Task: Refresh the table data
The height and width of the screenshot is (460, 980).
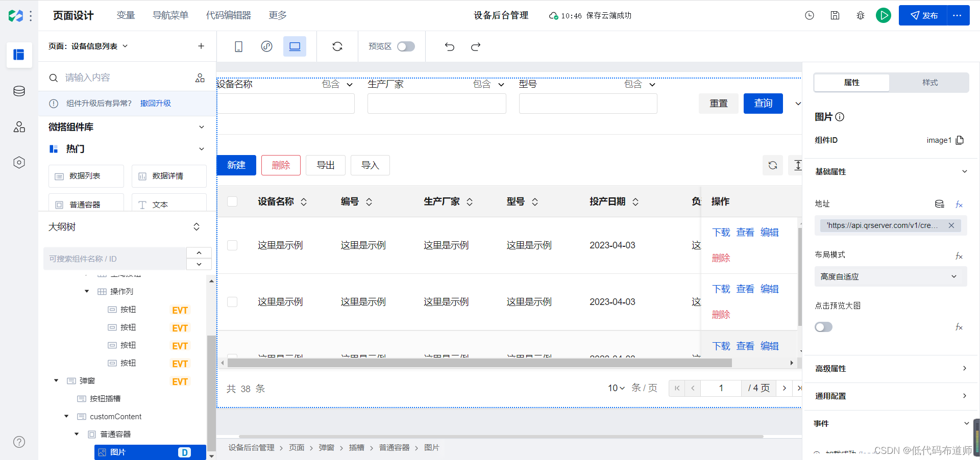Action: [x=773, y=165]
